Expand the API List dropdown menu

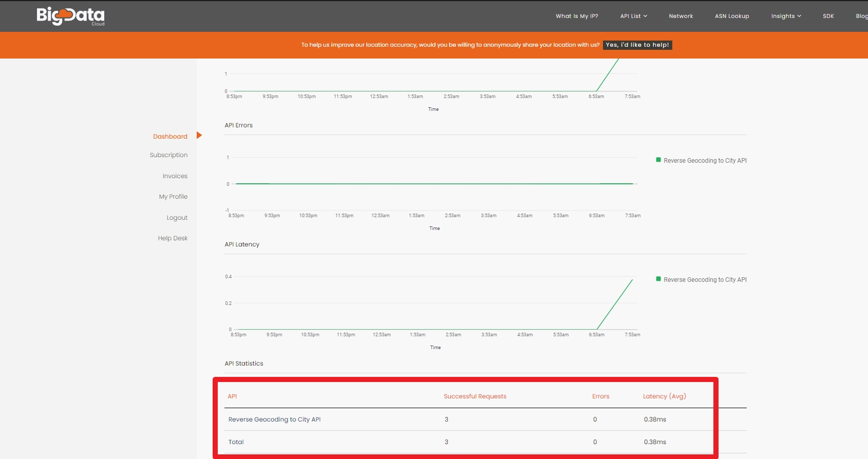pyautogui.click(x=633, y=16)
